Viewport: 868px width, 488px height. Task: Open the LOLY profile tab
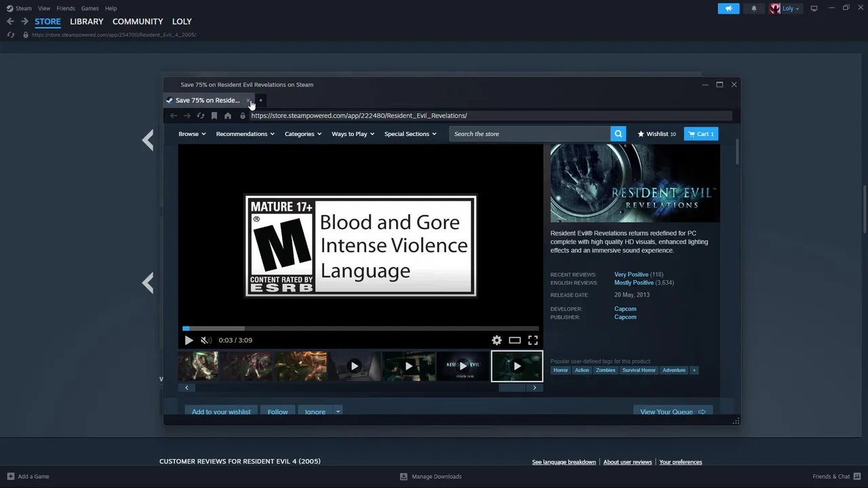182,22
